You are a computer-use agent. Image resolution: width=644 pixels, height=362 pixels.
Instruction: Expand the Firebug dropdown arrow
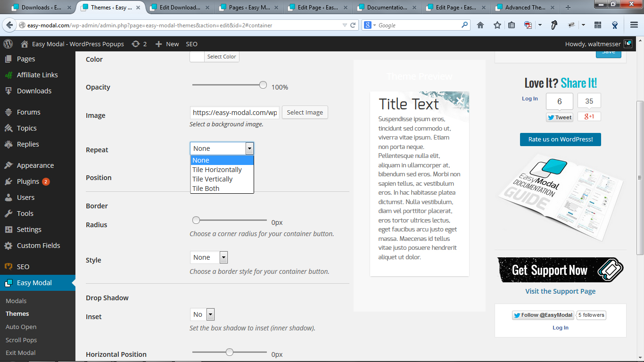583,25
